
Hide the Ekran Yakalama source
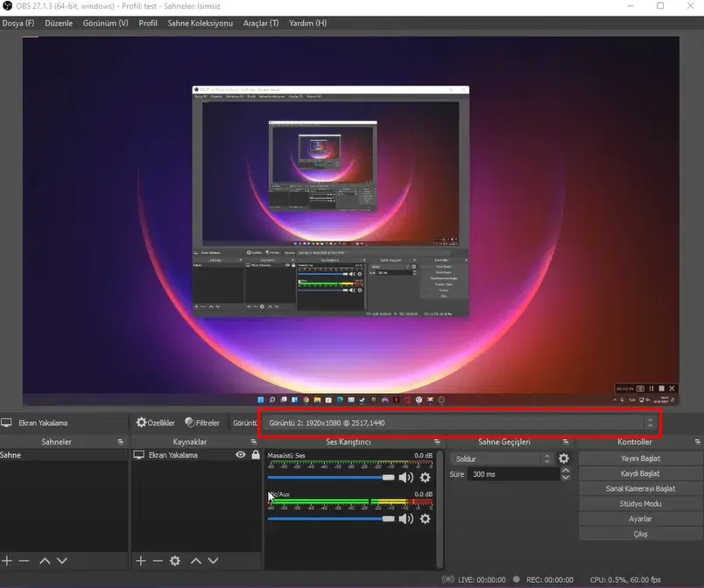pos(241,455)
